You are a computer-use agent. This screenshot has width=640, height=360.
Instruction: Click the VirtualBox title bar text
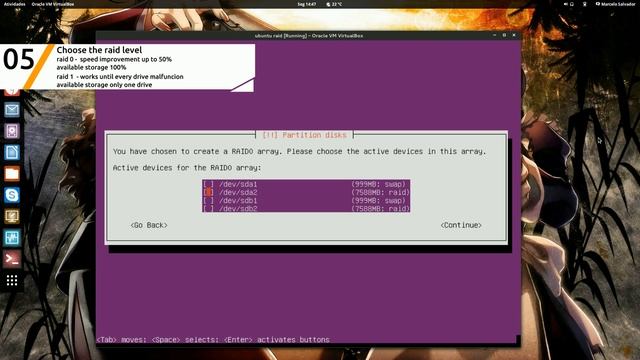coord(309,36)
